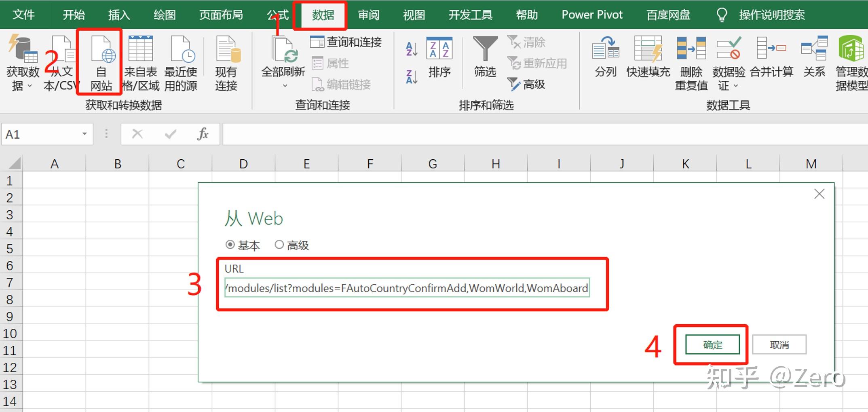Switch to the Developer (开发工具) tab
This screenshot has height=412, width=868.
tap(471, 15)
